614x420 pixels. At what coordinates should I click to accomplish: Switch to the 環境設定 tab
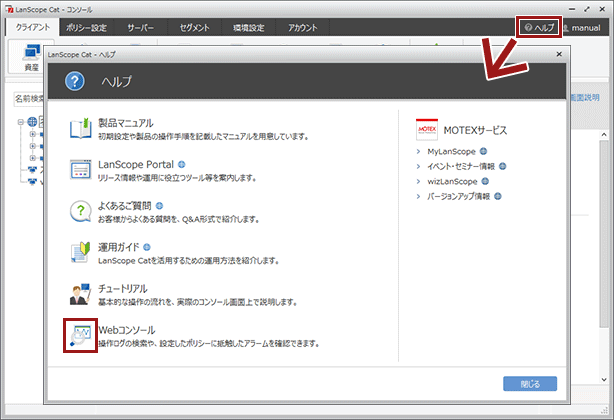249,28
